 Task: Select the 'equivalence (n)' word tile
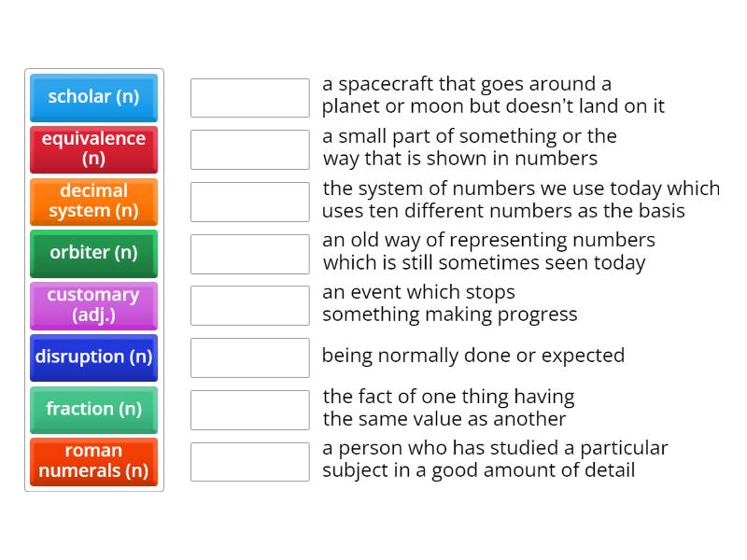tap(93, 149)
